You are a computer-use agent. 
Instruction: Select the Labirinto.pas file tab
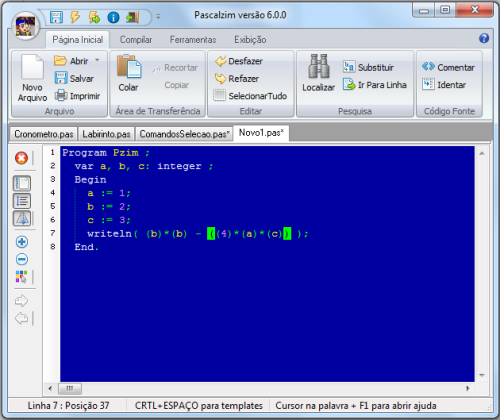106,134
